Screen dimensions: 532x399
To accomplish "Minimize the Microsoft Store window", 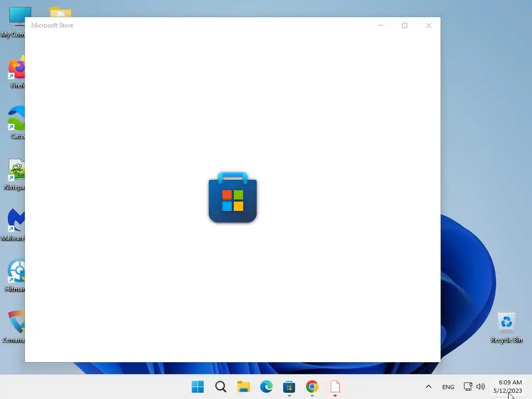I will pyautogui.click(x=381, y=25).
